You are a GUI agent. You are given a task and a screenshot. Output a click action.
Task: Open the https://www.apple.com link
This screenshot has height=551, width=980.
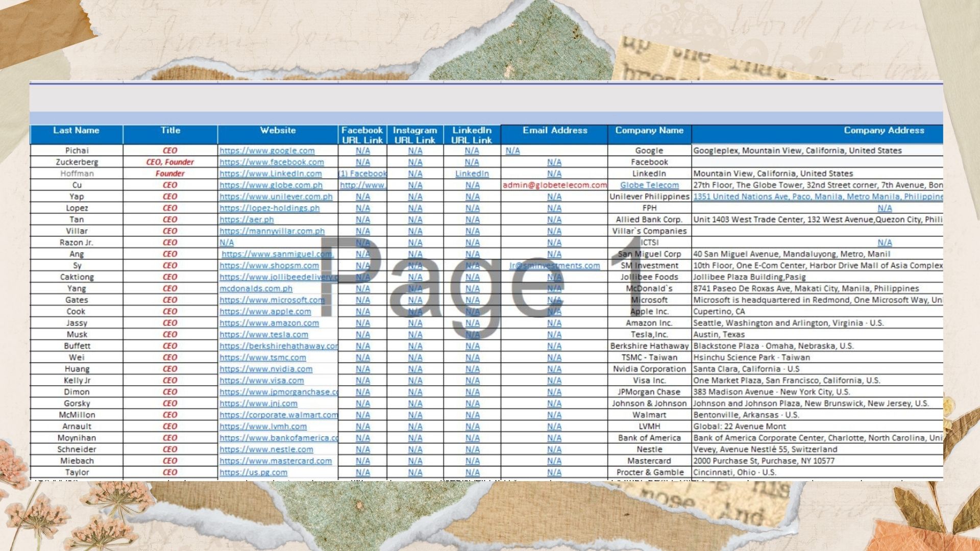pyautogui.click(x=265, y=312)
